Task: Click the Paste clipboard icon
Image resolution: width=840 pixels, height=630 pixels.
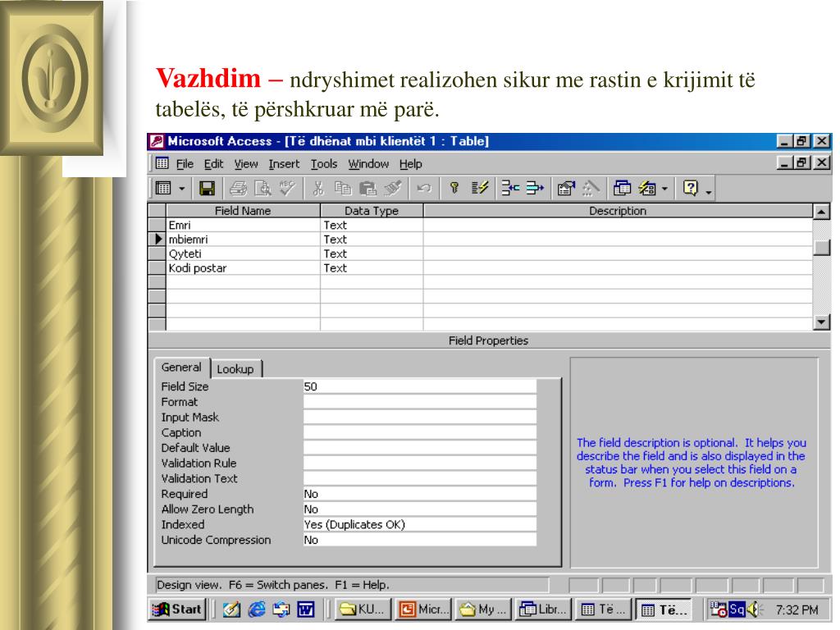Action: 367,189
